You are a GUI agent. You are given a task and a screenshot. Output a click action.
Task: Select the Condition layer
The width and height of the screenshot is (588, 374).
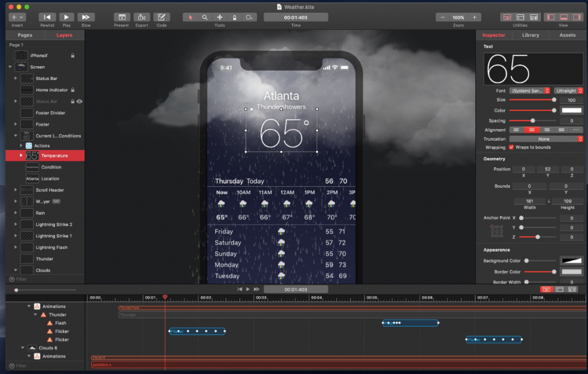click(45, 167)
